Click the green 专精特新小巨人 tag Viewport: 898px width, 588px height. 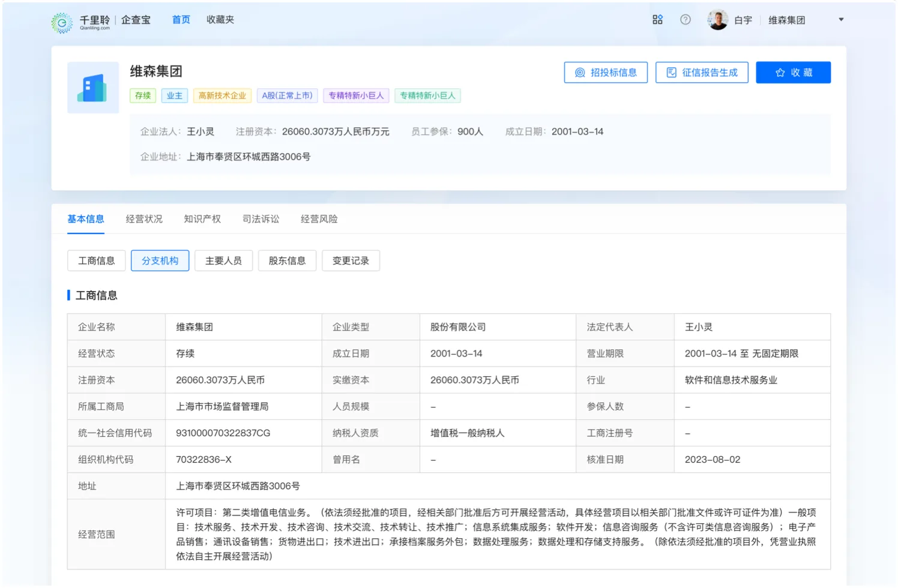tap(427, 95)
